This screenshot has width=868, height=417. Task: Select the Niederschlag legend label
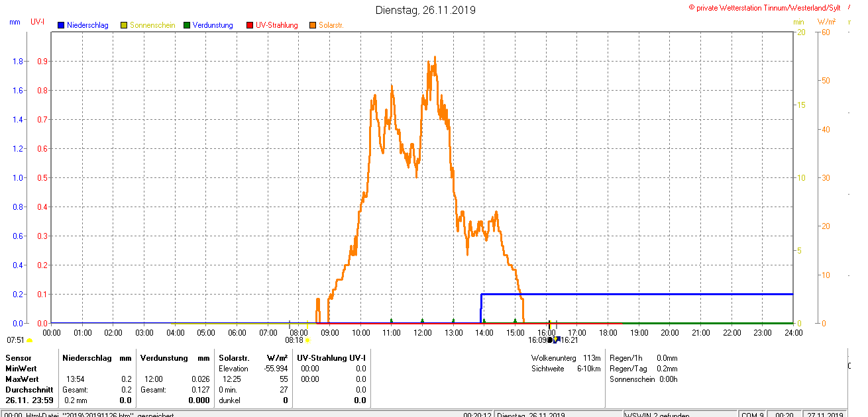87,25
